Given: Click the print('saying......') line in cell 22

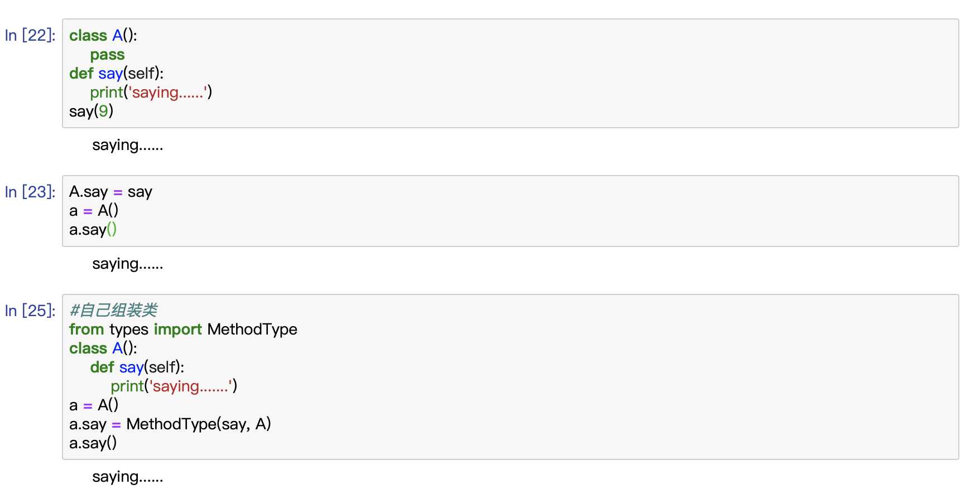Looking at the screenshot, I should (151, 92).
